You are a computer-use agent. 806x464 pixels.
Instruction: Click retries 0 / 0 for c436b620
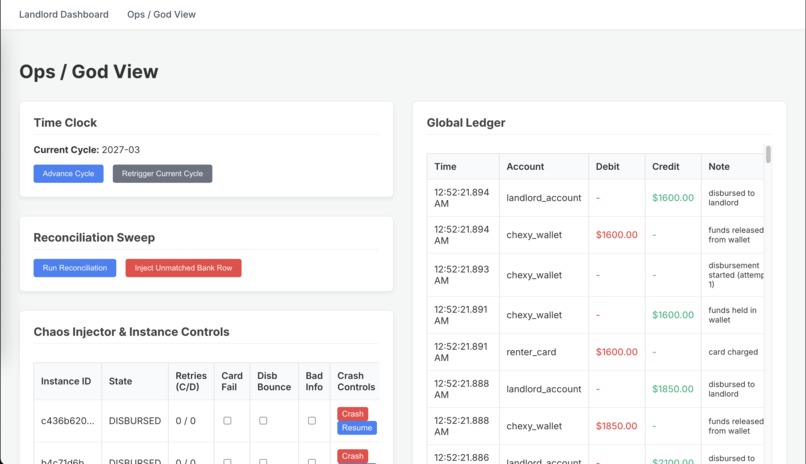click(186, 421)
